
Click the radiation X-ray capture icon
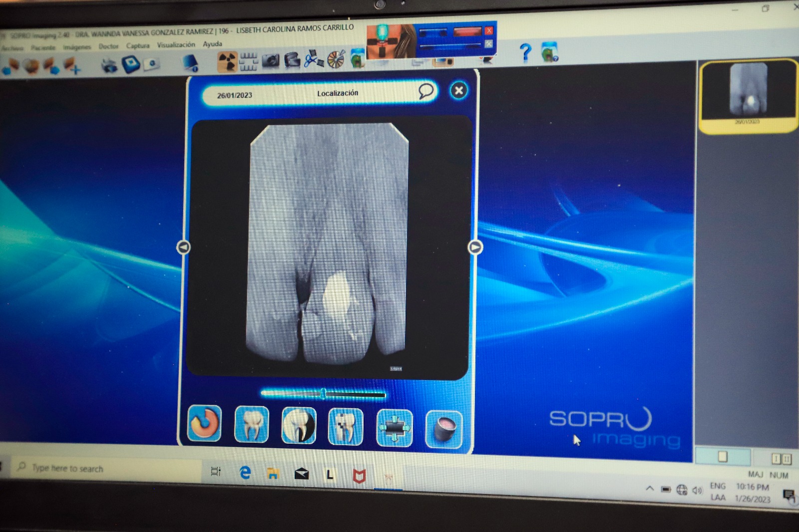point(227,62)
